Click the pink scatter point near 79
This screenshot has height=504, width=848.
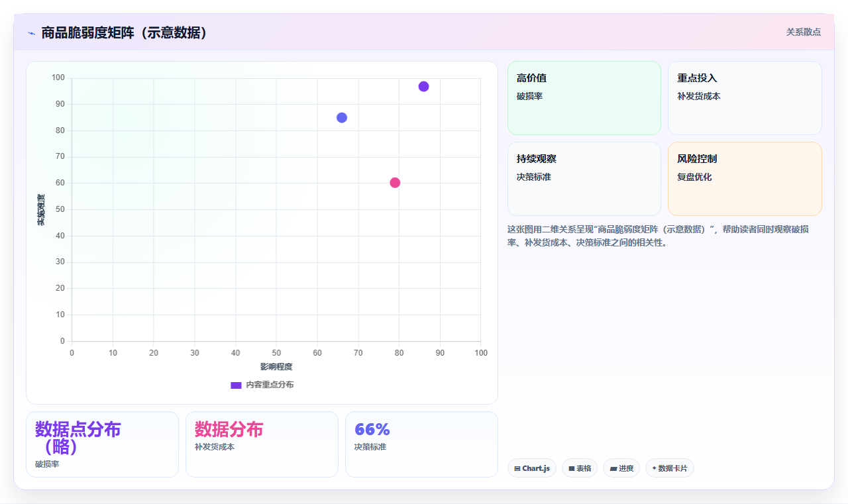(395, 183)
